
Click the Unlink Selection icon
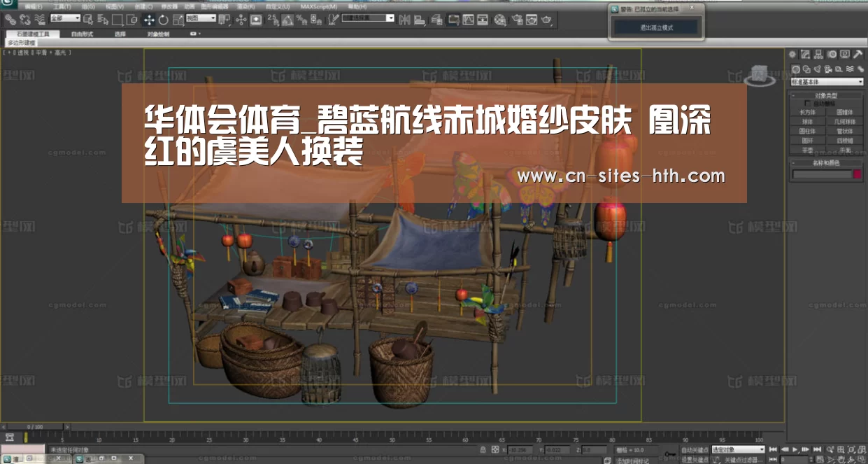click(x=24, y=20)
